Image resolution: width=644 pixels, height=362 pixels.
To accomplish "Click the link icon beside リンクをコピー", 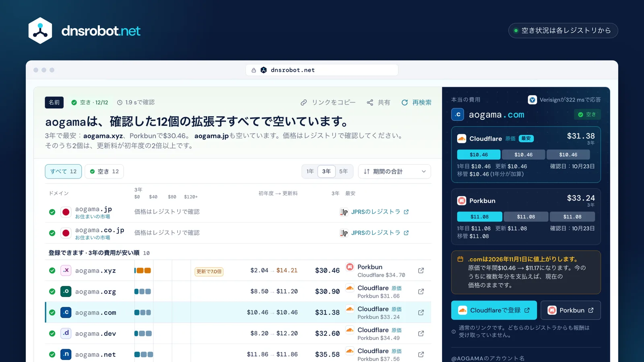I will pyautogui.click(x=304, y=103).
